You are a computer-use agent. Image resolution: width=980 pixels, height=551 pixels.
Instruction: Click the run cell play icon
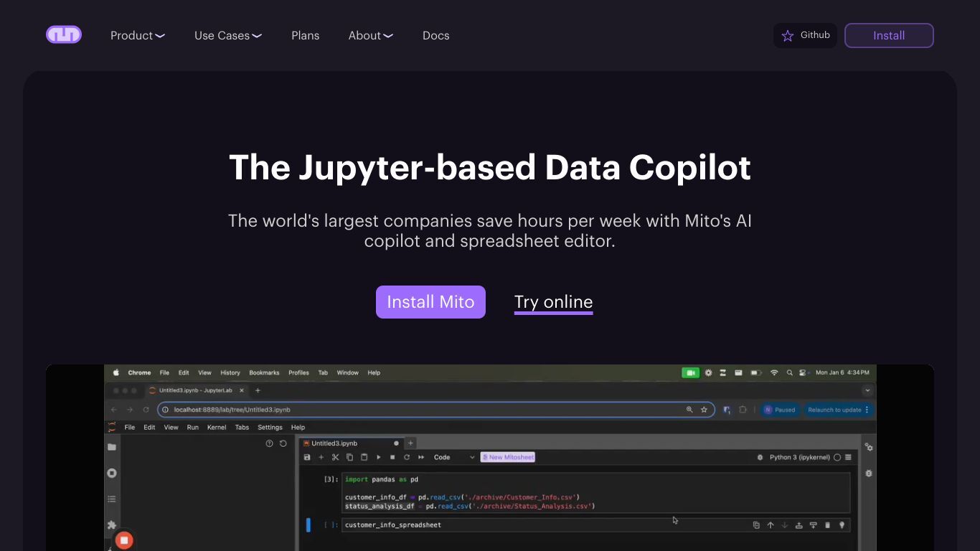click(378, 457)
